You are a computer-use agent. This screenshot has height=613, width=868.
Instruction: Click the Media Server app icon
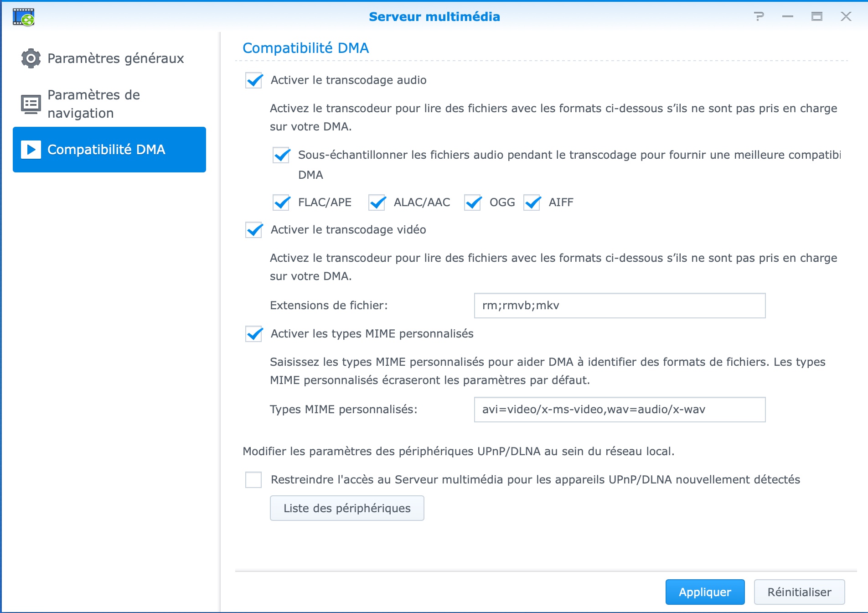pos(24,17)
